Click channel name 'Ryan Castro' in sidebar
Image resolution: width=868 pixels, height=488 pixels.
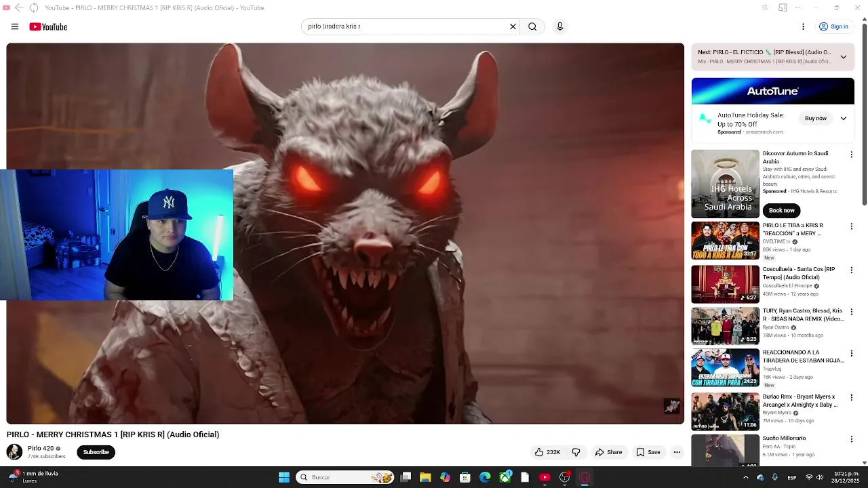tap(776, 327)
